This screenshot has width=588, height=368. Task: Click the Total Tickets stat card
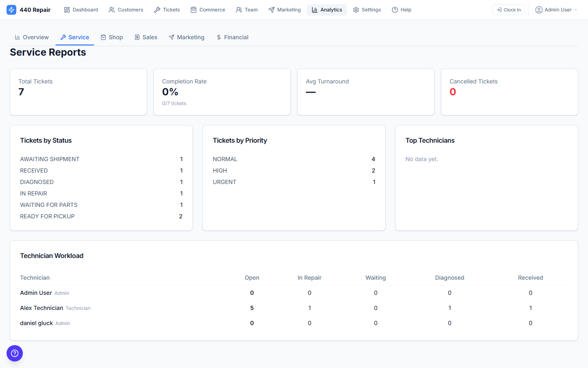(x=78, y=92)
